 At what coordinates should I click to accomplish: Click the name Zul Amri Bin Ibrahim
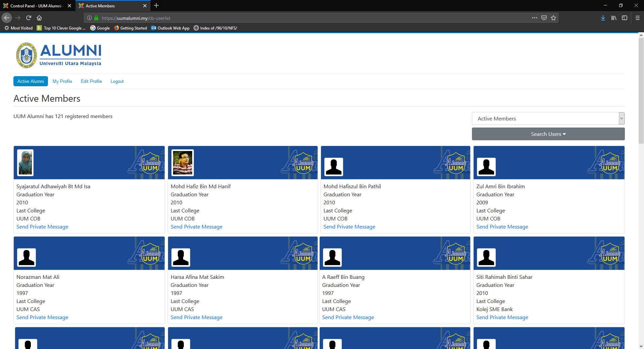[x=500, y=187]
